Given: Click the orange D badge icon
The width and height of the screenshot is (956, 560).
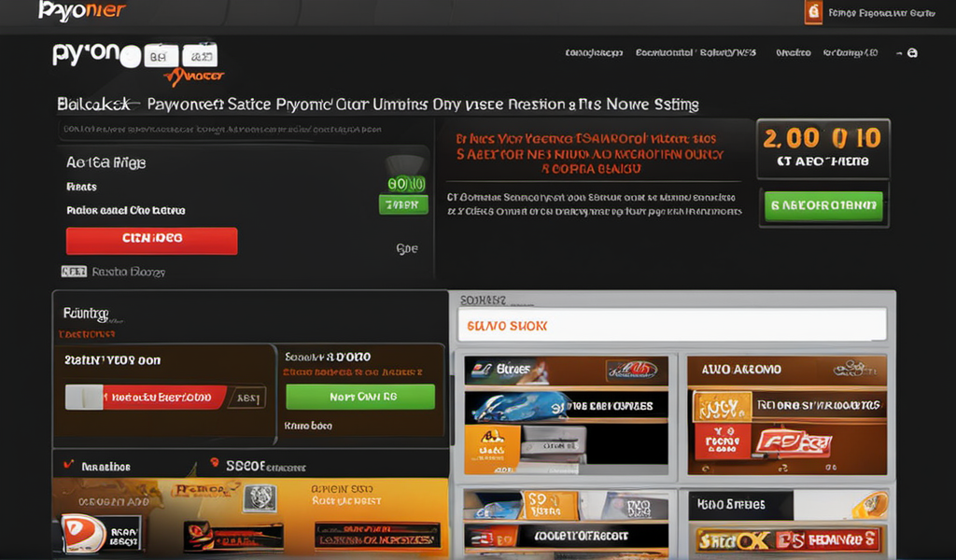Looking at the screenshot, I should (83, 533).
